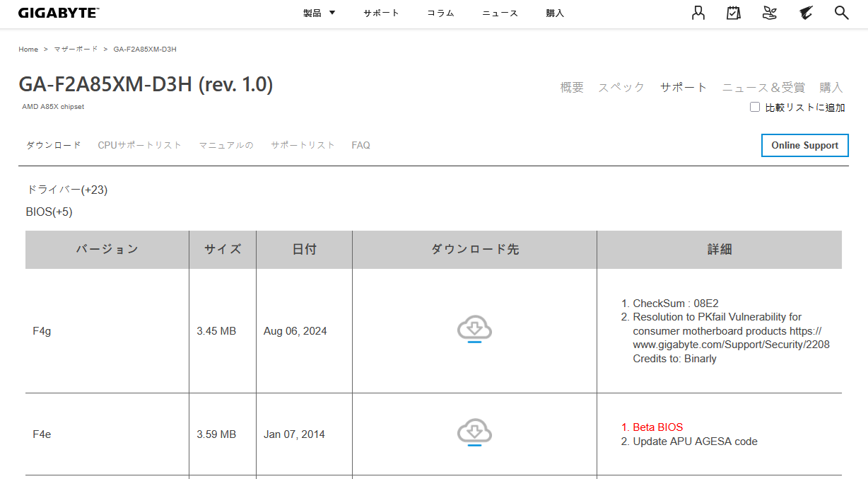
Task: Click the plant-in-hand sustainability icon
Action: click(770, 13)
